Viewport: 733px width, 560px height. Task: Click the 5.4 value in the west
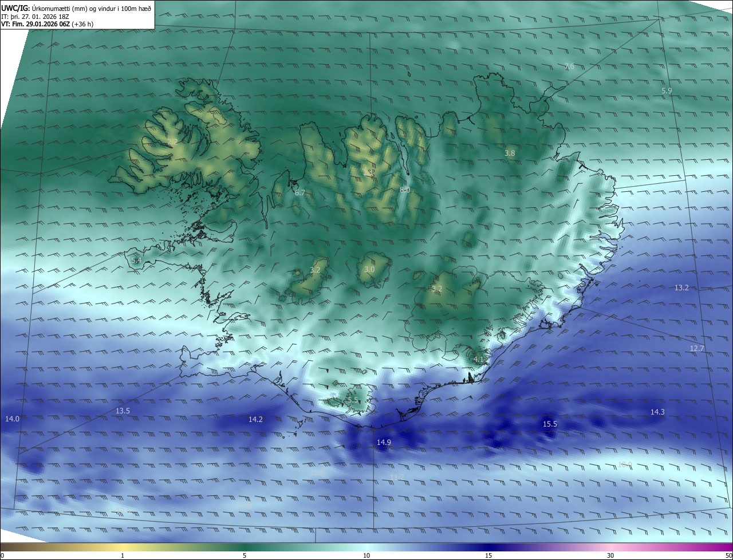[136, 261]
